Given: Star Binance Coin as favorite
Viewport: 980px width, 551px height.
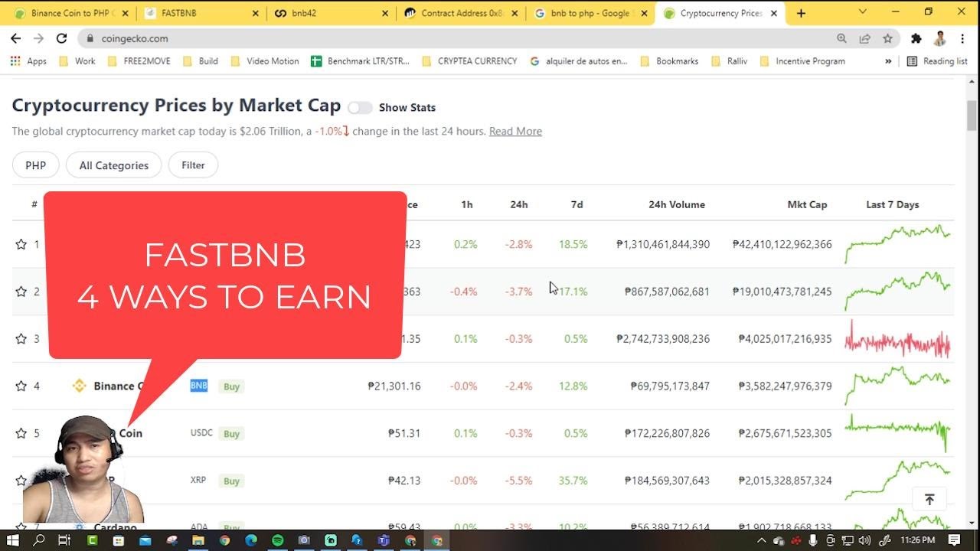Looking at the screenshot, I should (21, 386).
